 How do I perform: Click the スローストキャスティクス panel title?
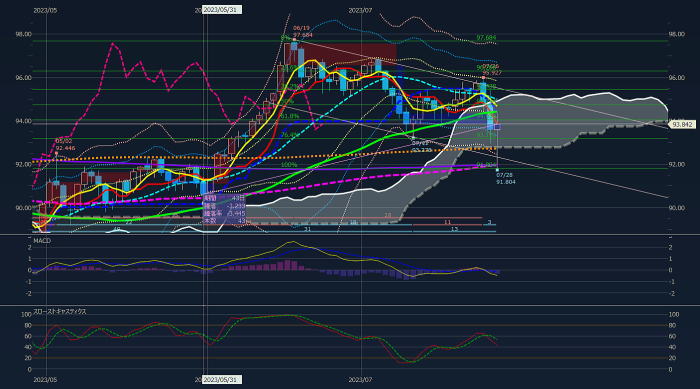[60, 311]
